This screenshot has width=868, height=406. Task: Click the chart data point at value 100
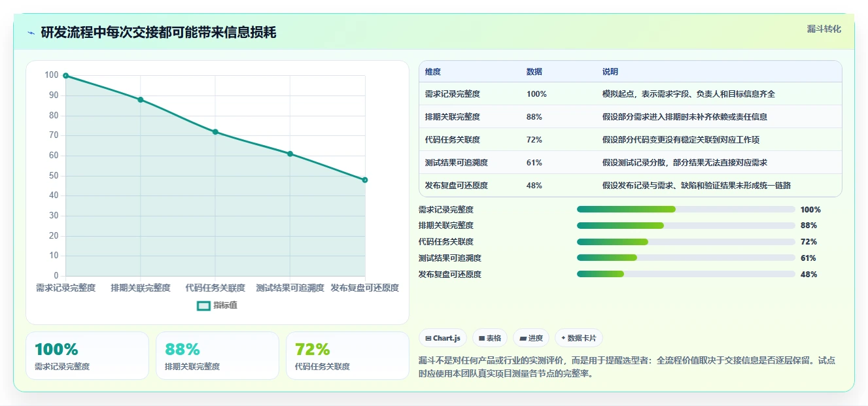pos(65,76)
